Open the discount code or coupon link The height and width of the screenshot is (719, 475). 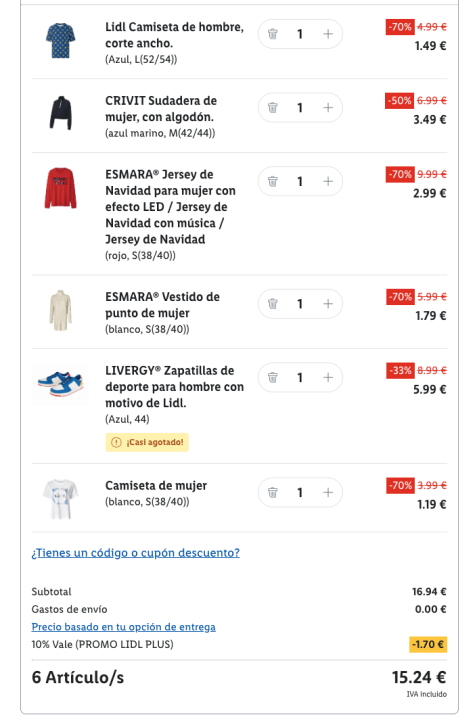coord(136,553)
